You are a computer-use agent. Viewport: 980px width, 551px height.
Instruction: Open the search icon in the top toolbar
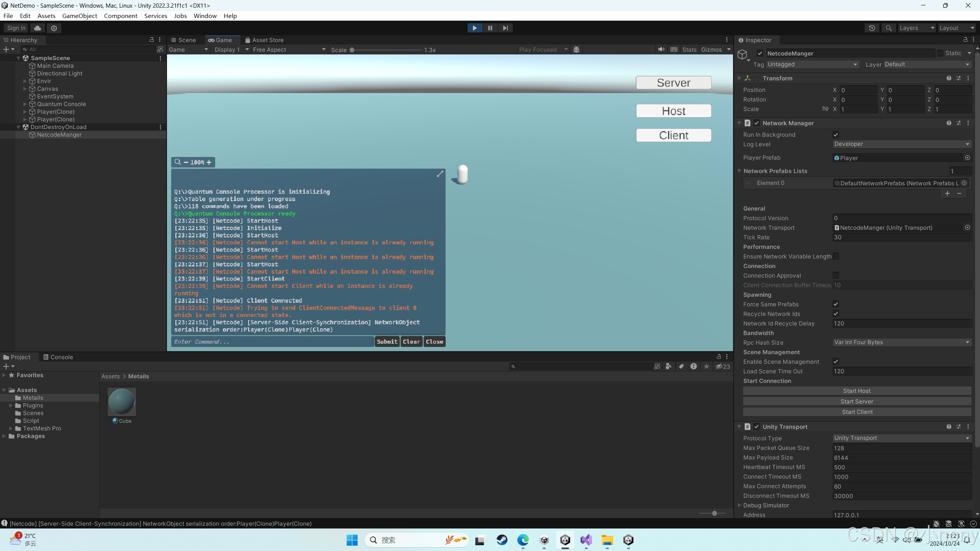point(888,28)
